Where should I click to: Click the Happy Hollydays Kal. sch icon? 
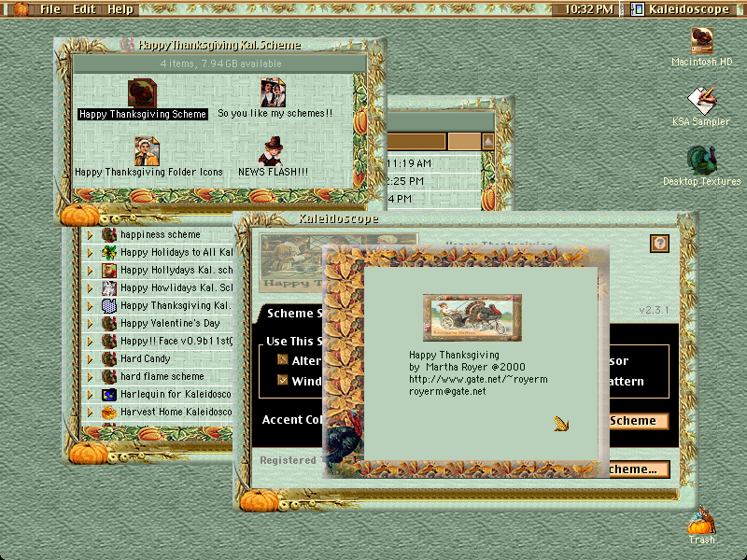(109, 271)
